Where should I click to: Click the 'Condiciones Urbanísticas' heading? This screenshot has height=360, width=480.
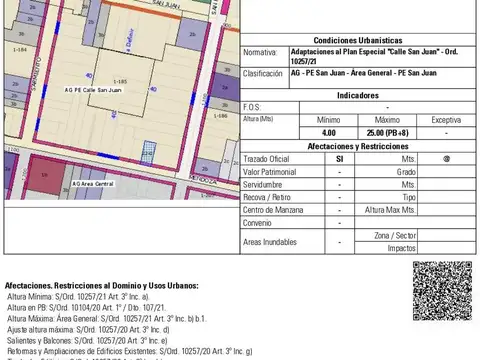(358, 40)
